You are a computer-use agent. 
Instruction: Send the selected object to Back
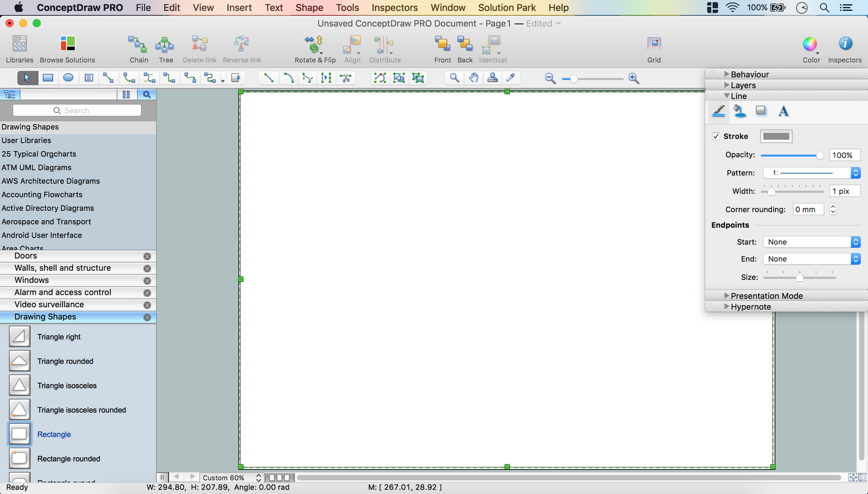pos(465,49)
